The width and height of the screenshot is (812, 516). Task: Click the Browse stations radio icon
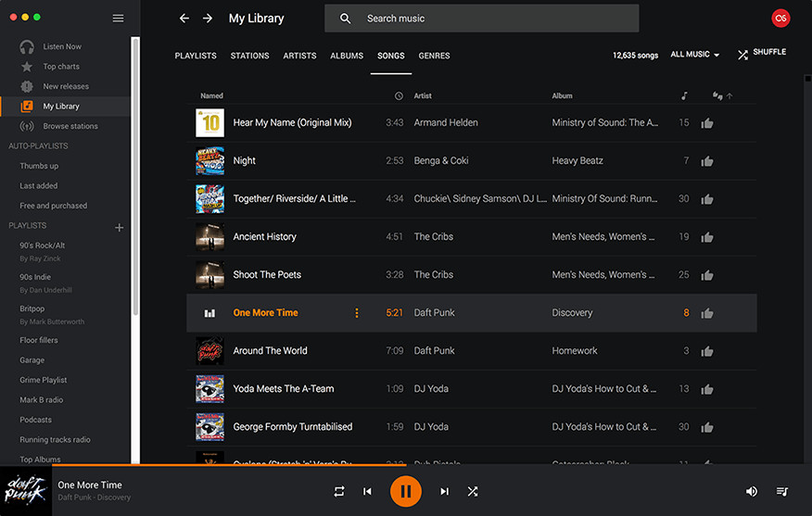point(27,126)
